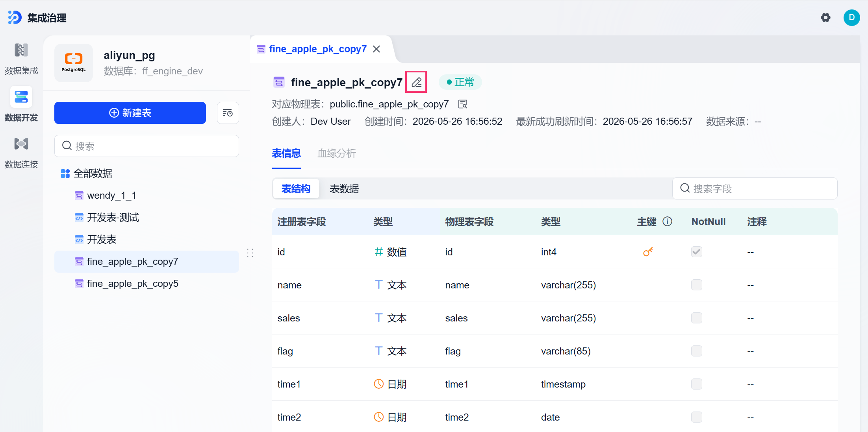Click the creator name Dev User
This screenshot has height=432, width=868.
tap(330, 122)
